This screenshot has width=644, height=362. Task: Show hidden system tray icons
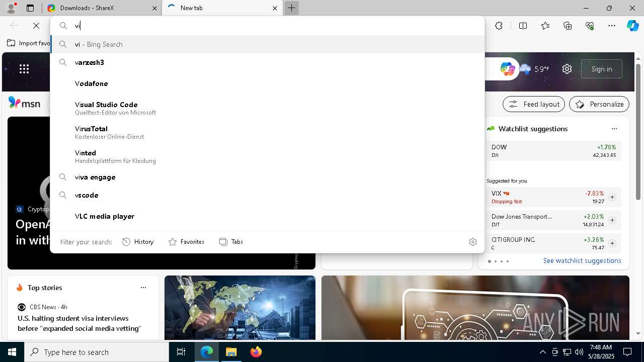542,352
